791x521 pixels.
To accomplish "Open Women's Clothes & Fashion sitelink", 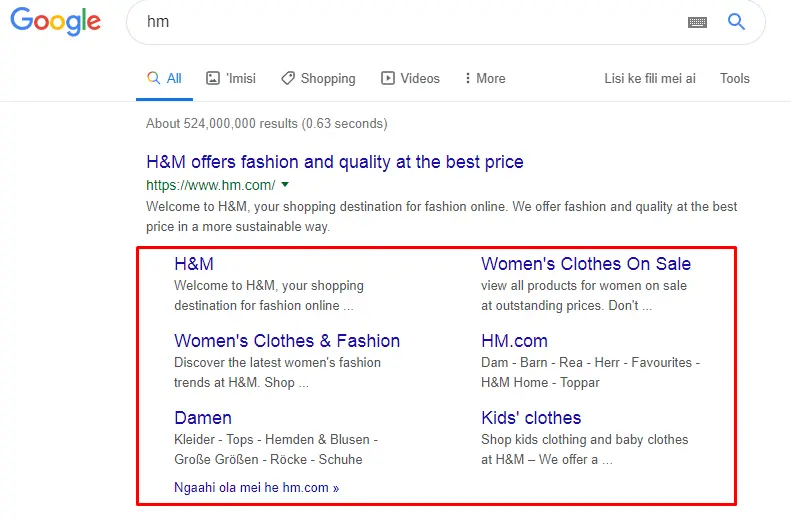I will [287, 341].
